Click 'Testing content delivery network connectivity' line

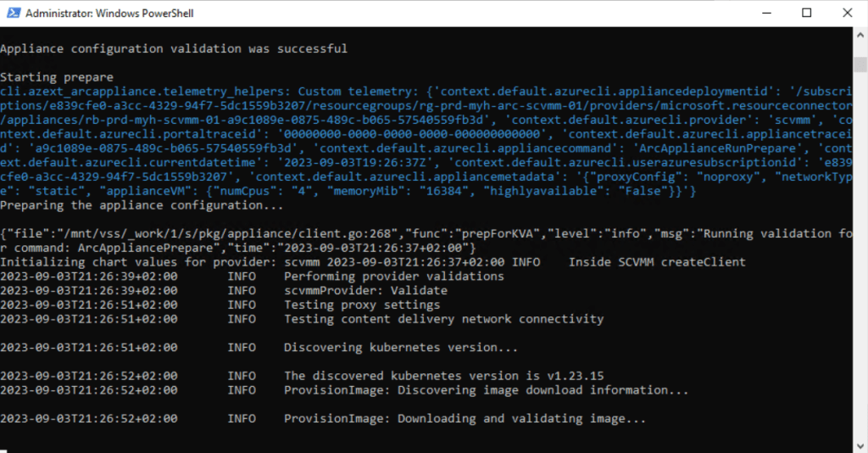pyautogui.click(x=443, y=319)
